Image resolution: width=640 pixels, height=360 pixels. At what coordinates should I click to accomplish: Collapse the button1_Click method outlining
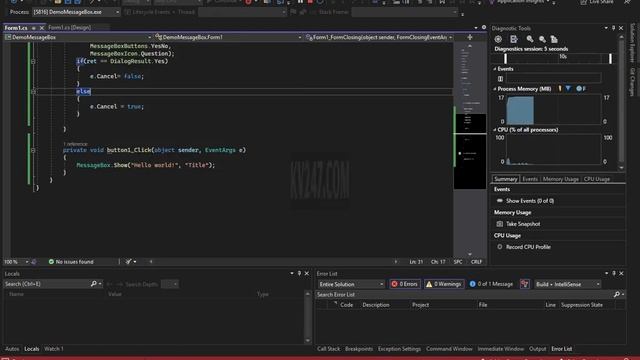click(33, 150)
